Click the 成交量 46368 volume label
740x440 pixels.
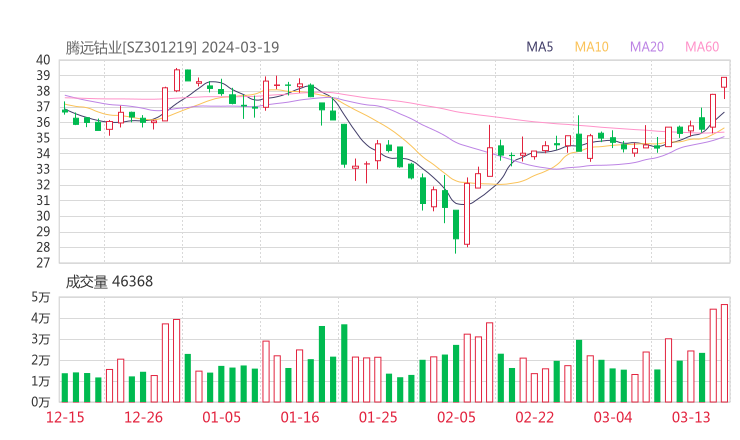(x=109, y=281)
